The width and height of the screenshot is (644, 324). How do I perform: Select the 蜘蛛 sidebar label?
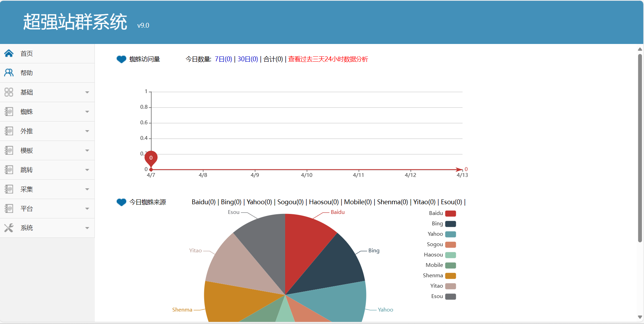27,111
